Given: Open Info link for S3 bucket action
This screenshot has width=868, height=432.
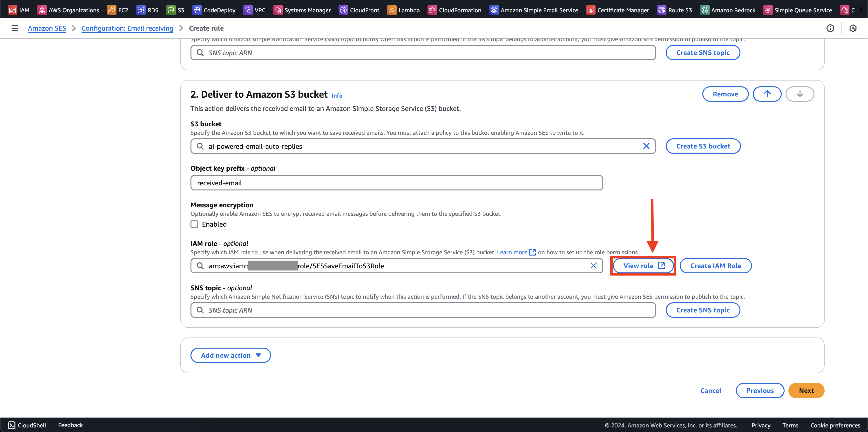Looking at the screenshot, I should [337, 96].
